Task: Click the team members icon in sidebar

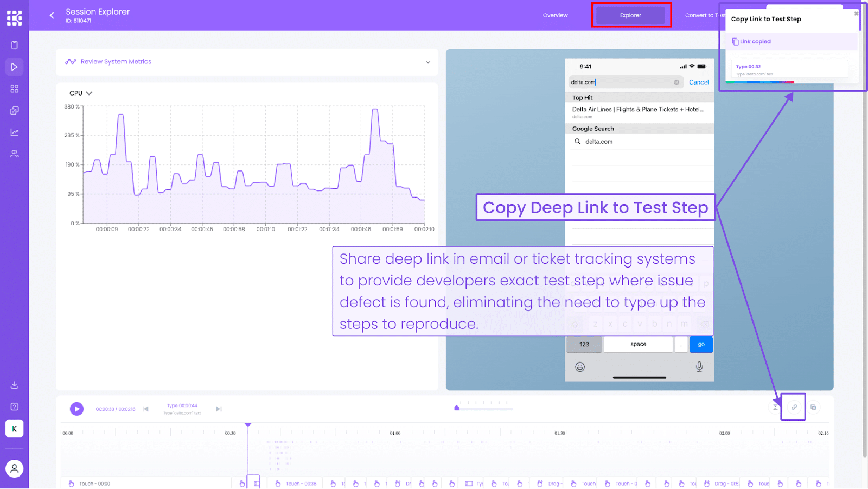Action: (x=15, y=154)
